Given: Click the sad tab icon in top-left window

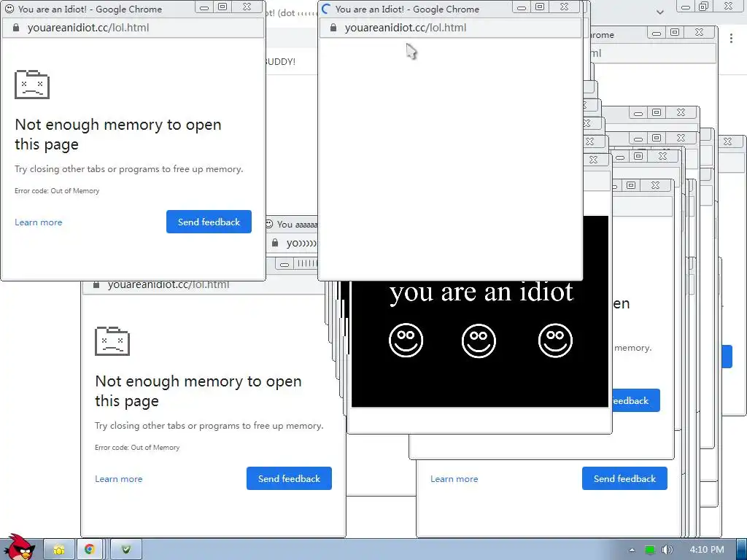Looking at the screenshot, I should pos(32,85).
